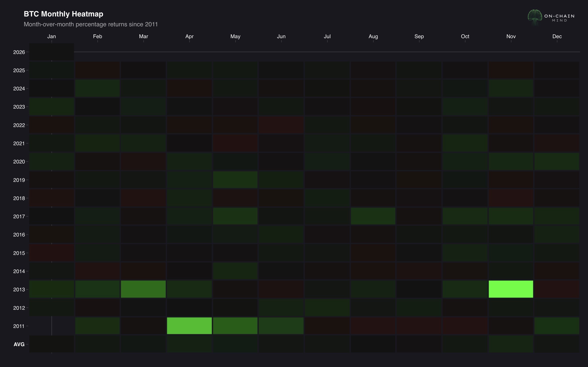The height and width of the screenshot is (367, 588).
Task: Select the August 2017 green cell
Action: tap(373, 216)
